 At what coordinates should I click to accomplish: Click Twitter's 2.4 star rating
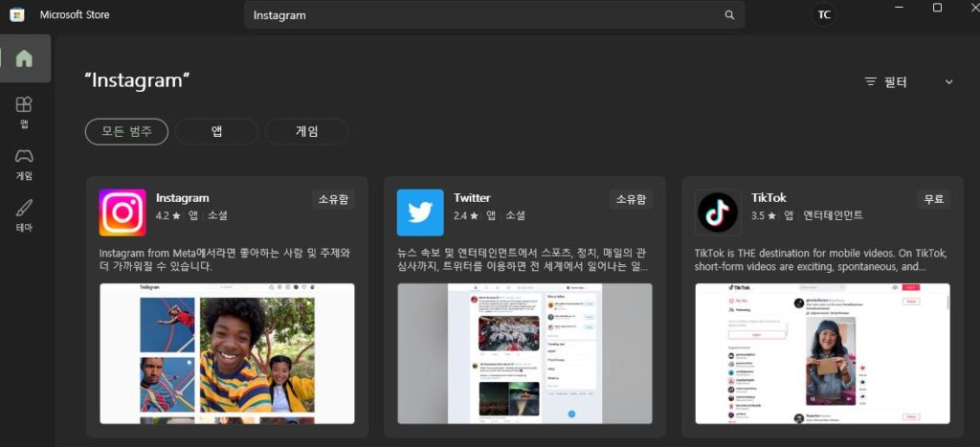tap(466, 215)
